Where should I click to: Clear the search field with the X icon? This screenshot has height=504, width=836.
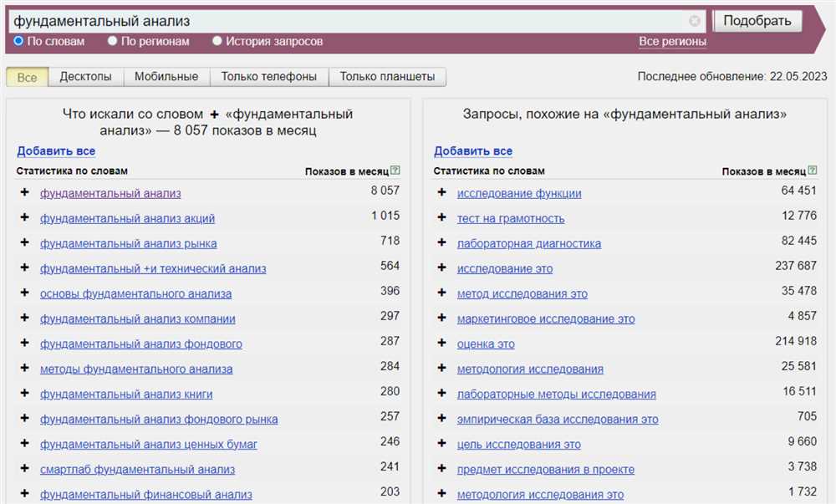pyautogui.click(x=694, y=21)
